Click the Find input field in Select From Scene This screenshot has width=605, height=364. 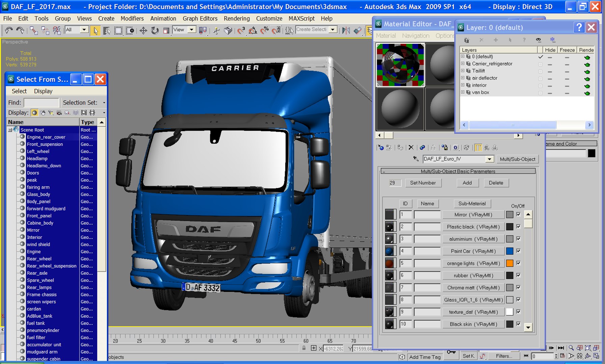click(41, 102)
